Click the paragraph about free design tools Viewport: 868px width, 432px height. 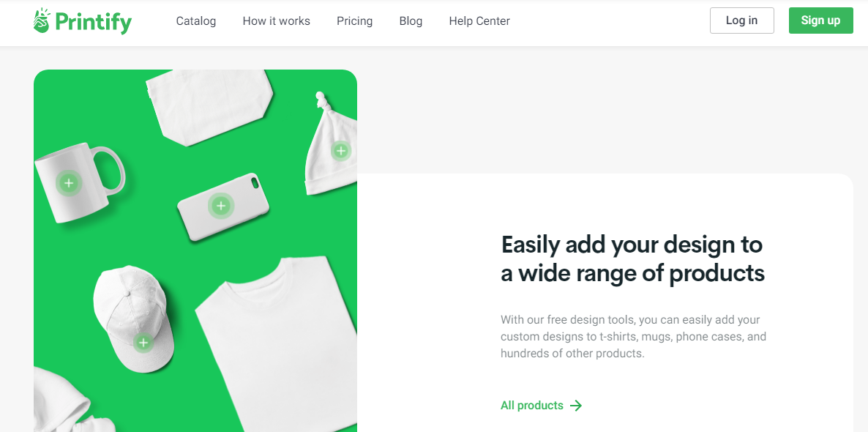[x=633, y=337]
